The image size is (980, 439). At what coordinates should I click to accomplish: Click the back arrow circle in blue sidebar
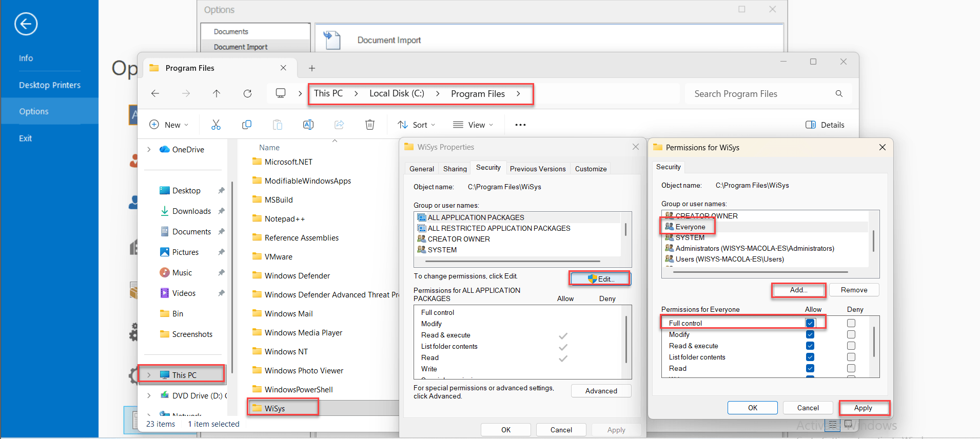(26, 24)
